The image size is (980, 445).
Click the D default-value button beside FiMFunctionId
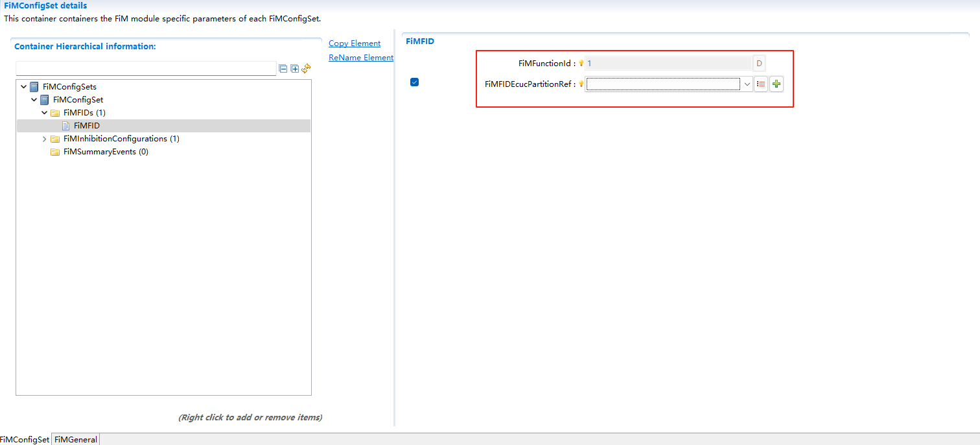tap(758, 63)
